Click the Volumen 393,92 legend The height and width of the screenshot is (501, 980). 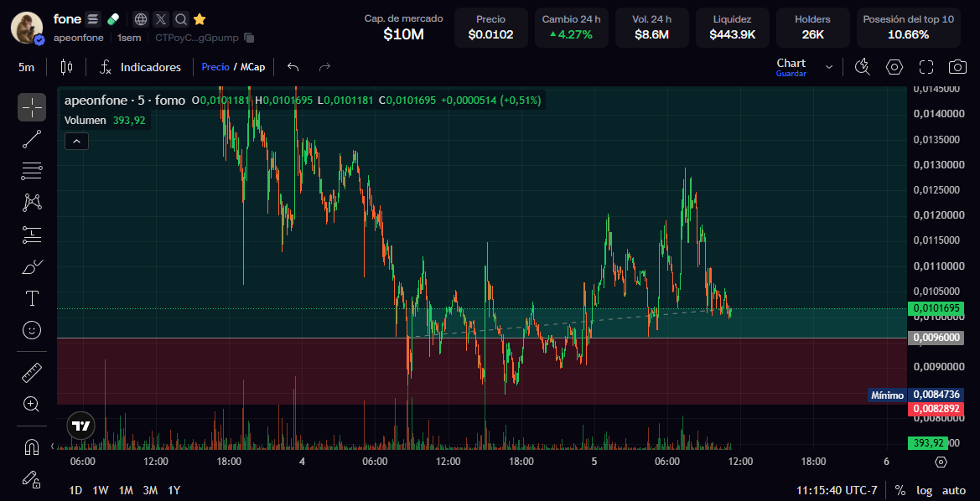click(105, 121)
